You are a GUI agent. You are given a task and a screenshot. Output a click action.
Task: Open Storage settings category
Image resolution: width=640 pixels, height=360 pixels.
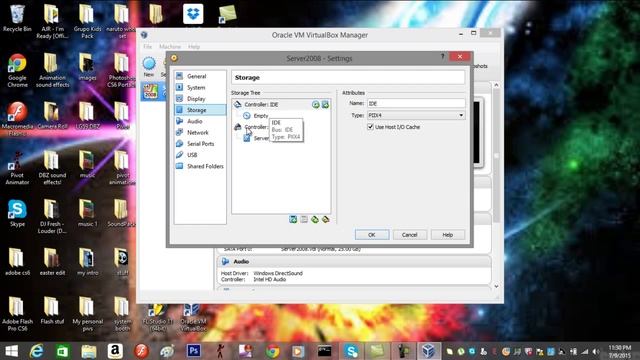(x=200, y=110)
